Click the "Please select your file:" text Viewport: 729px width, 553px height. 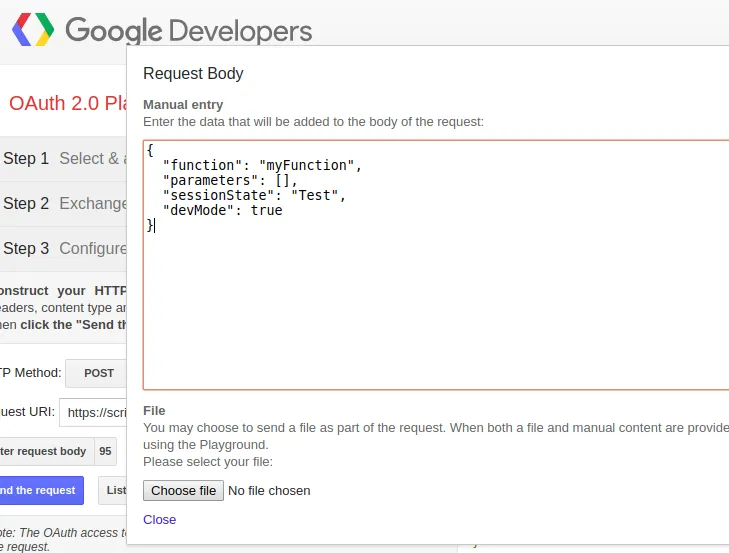click(208, 462)
